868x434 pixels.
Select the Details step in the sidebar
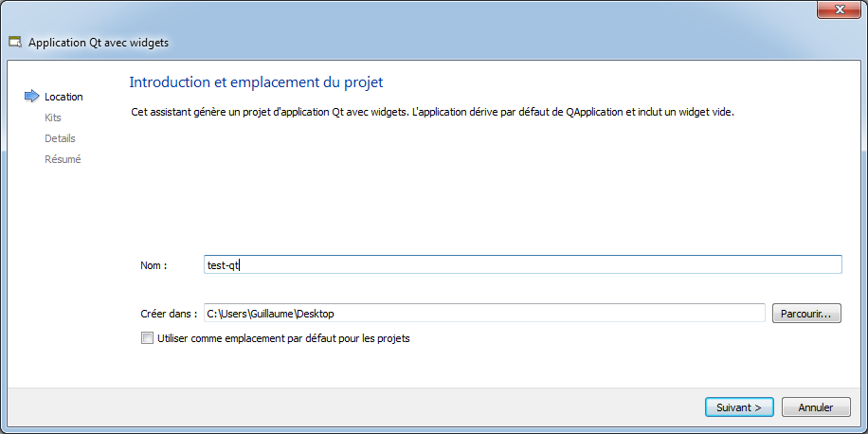pyautogui.click(x=60, y=139)
